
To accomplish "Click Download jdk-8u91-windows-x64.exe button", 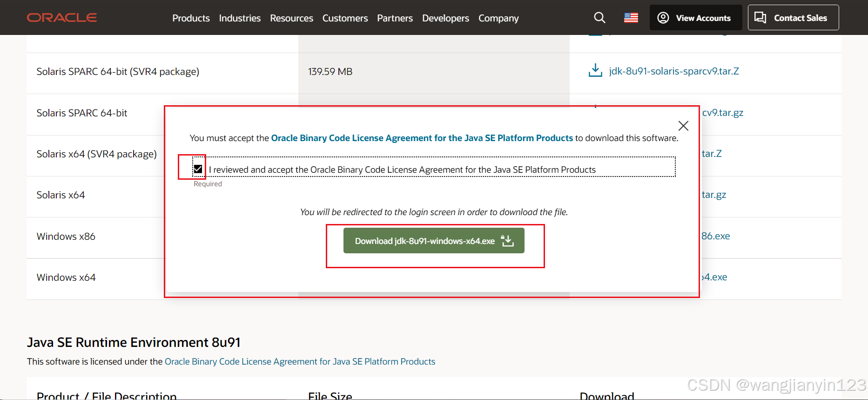I will pyautogui.click(x=434, y=241).
